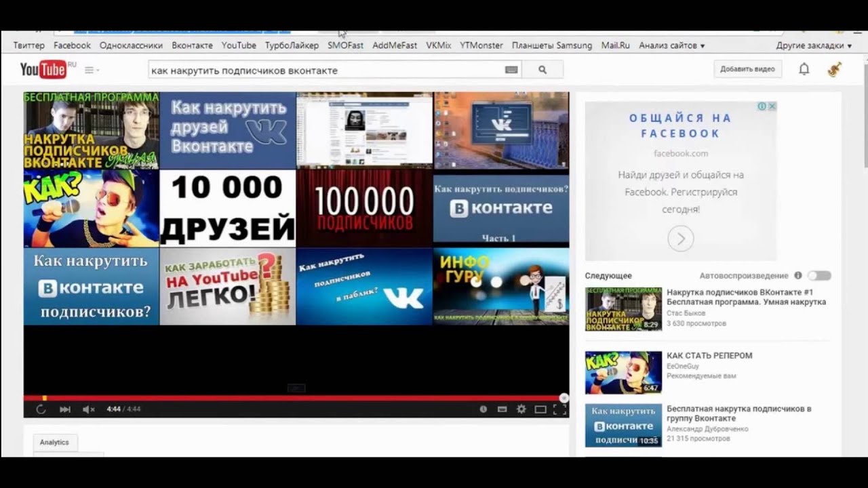Open the SMOFast bookmark
The width and height of the screenshot is (868, 488).
coord(345,45)
